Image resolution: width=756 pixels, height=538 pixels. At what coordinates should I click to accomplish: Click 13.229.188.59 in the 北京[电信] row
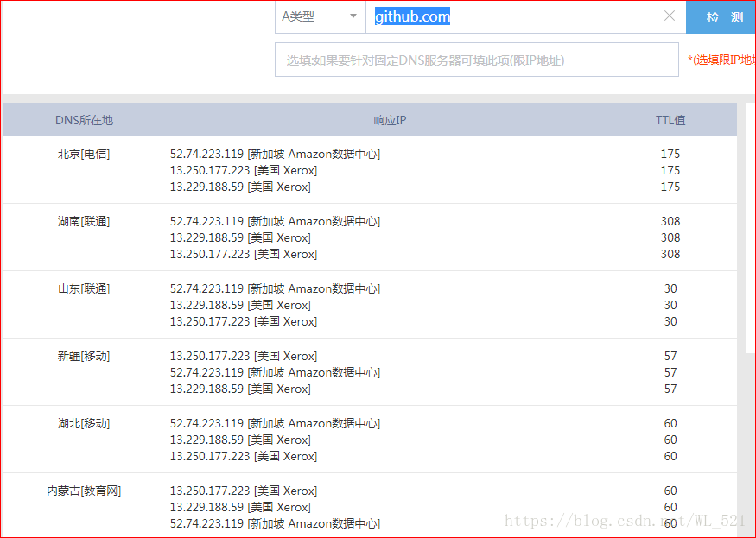206,187
